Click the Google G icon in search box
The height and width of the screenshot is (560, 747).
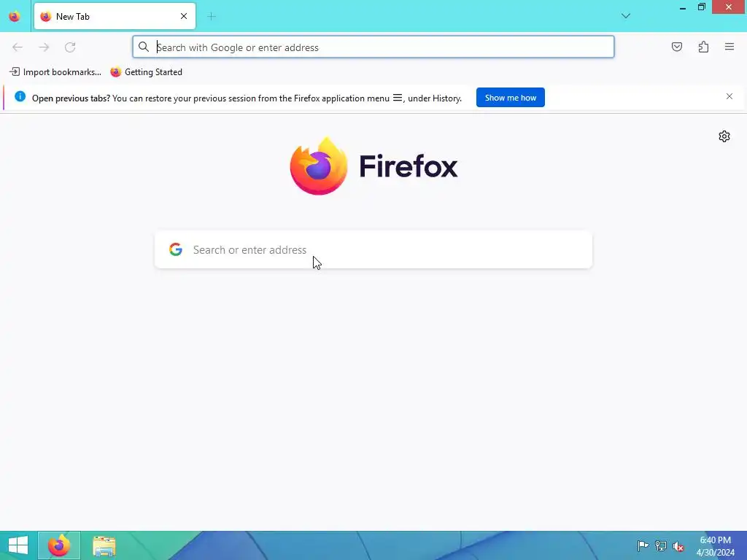(176, 249)
